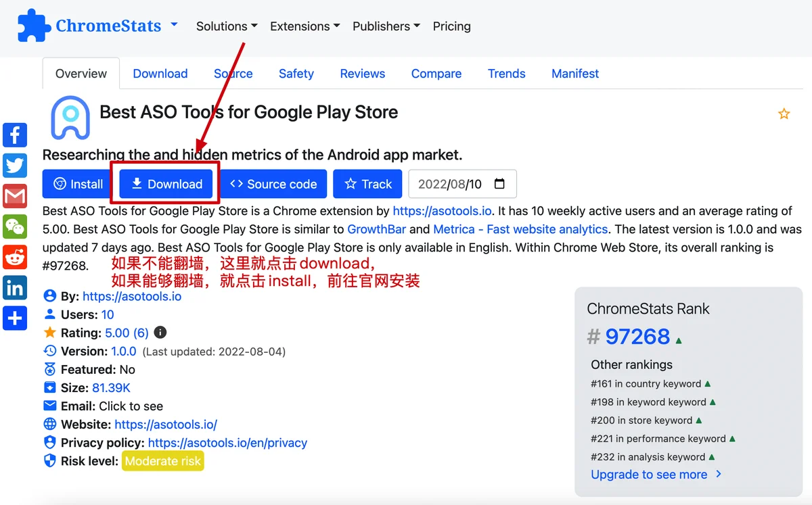Click the Best ASO Tools extension logo
Screen dimensions: 812x505
pos(70,117)
